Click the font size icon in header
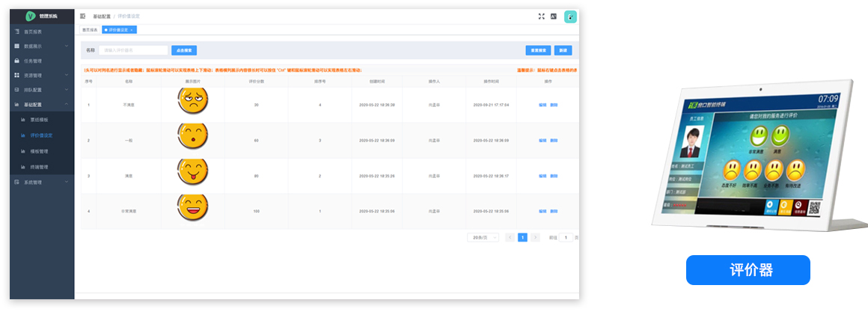 point(554,16)
